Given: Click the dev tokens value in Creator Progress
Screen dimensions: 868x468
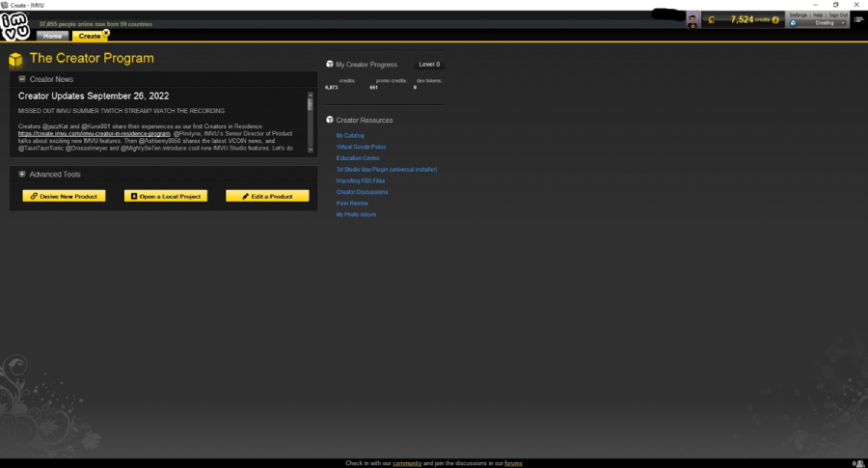Looking at the screenshot, I should (x=415, y=88).
